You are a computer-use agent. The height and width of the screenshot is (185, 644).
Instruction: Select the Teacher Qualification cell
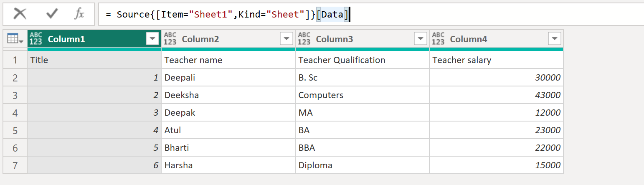(362, 60)
